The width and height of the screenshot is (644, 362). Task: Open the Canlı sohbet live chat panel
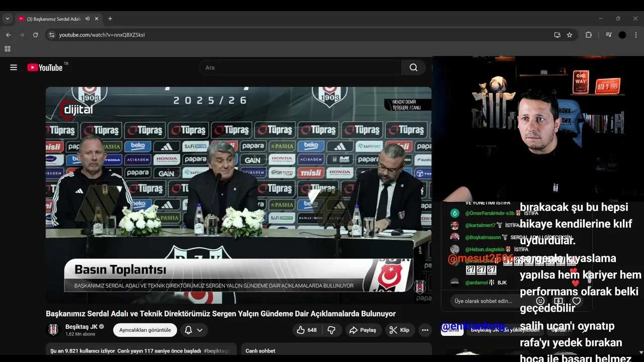coord(337,349)
